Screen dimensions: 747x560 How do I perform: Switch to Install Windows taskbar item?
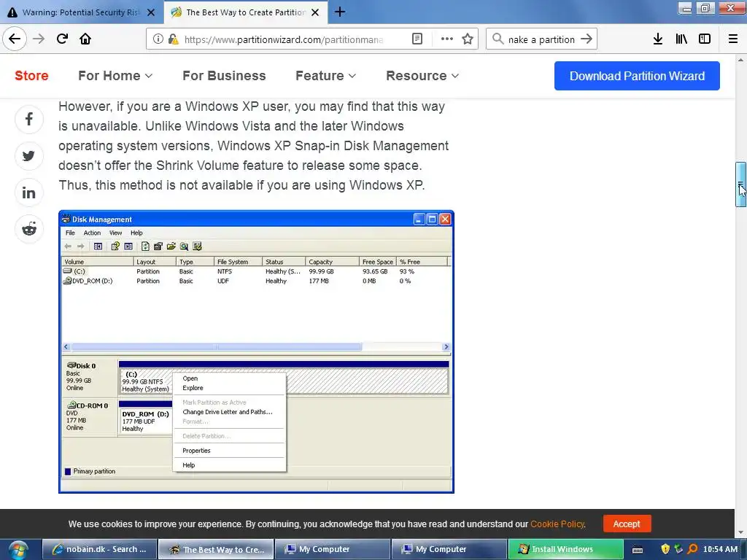(565, 549)
